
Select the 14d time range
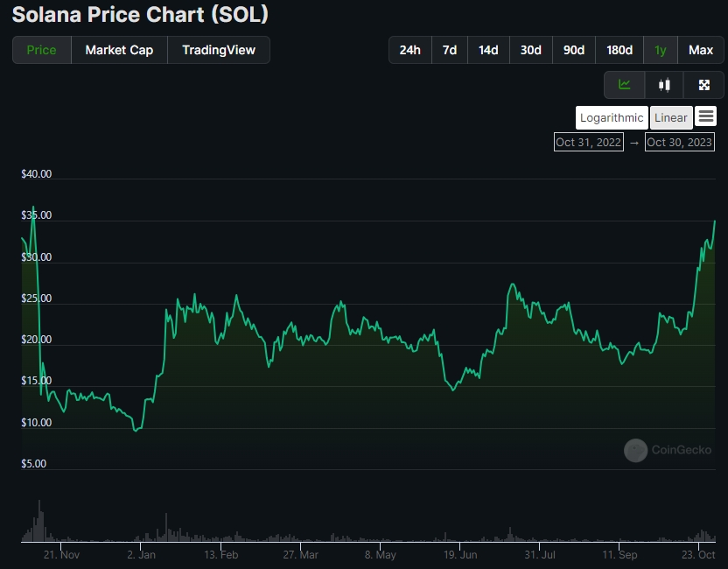488,50
